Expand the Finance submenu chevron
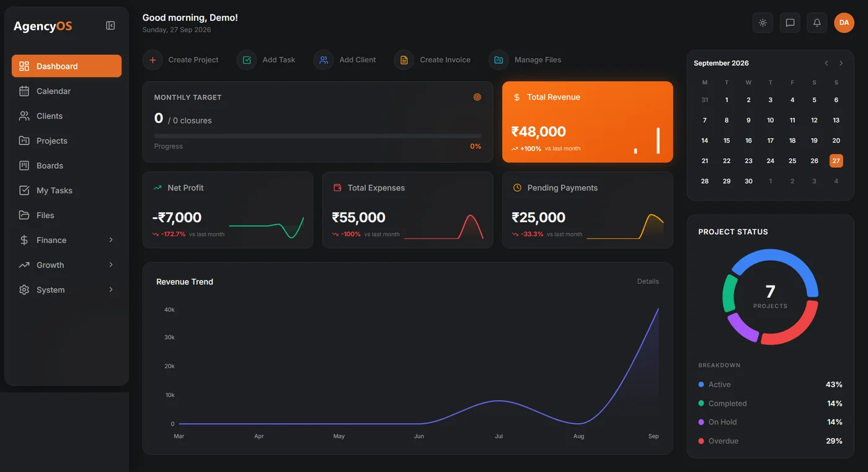The image size is (868, 472). [x=111, y=240]
